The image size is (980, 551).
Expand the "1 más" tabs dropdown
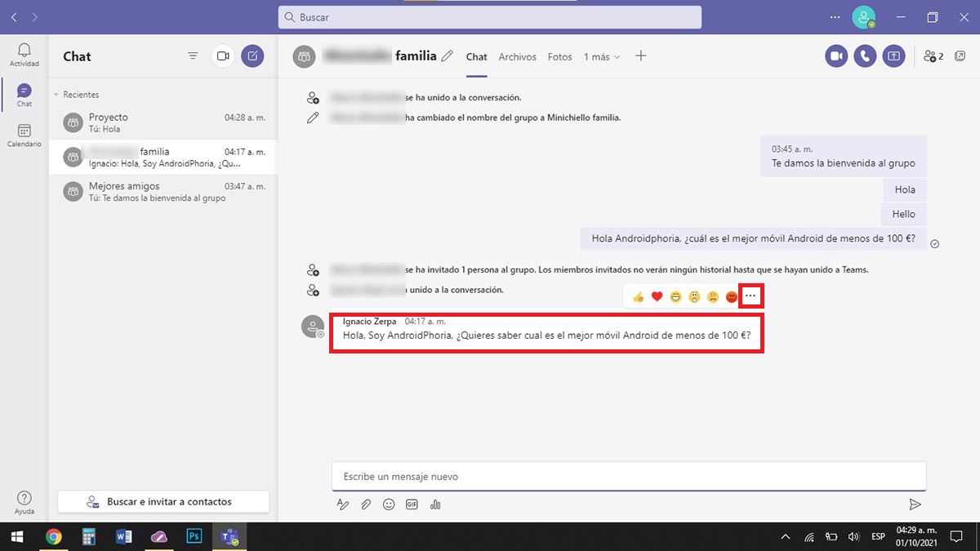[602, 57]
